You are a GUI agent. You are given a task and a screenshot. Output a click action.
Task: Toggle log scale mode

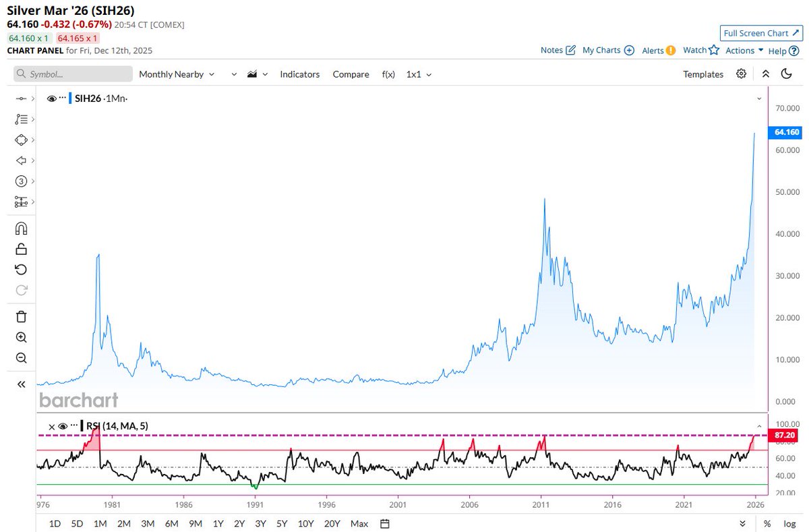[x=789, y=523]
